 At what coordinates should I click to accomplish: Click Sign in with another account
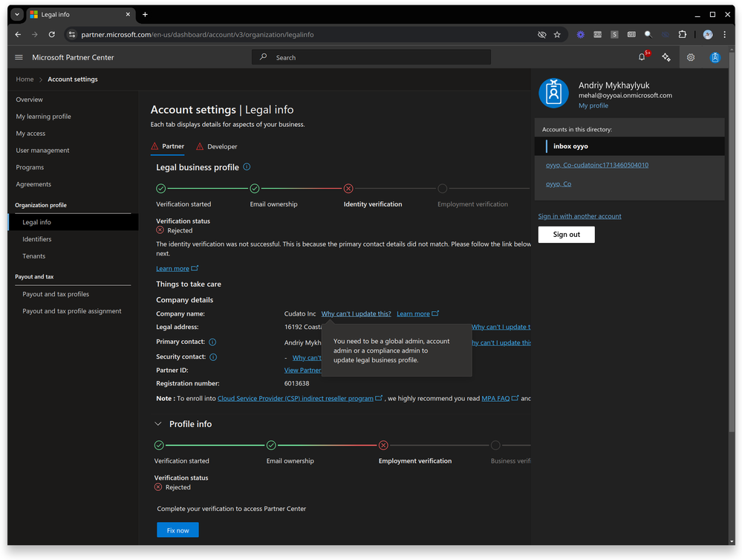[579, 216]
